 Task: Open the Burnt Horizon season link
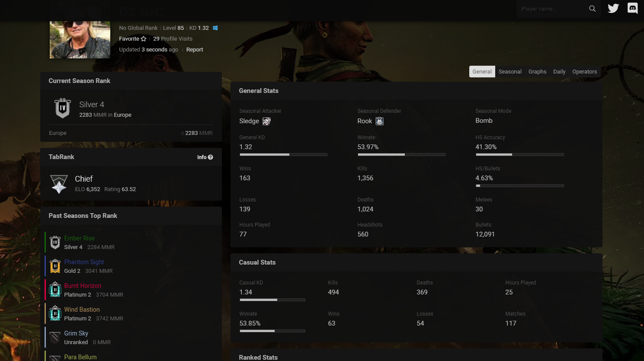[83, 286]
